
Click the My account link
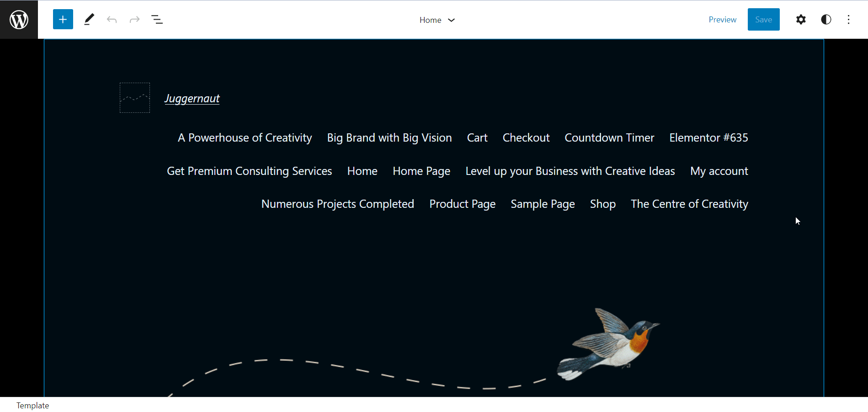(x=719, y=171)
